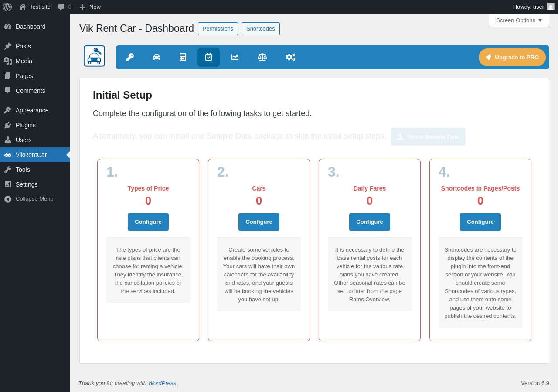Open the balance scale icon menu
The height and width of the screenshot is (392, 558).
[x=262, y=57]
